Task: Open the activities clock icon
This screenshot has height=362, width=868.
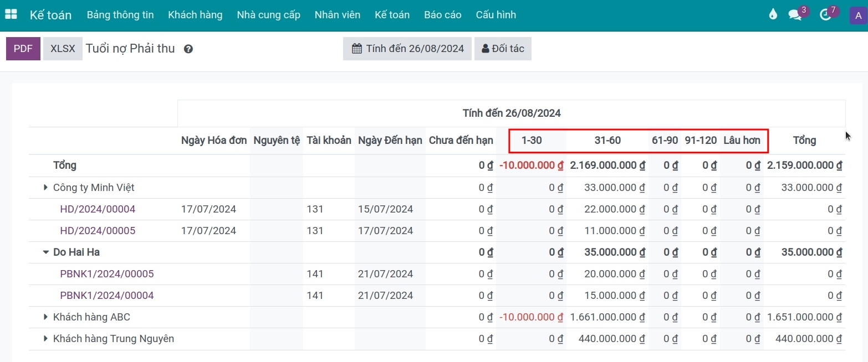Action: 825,15
